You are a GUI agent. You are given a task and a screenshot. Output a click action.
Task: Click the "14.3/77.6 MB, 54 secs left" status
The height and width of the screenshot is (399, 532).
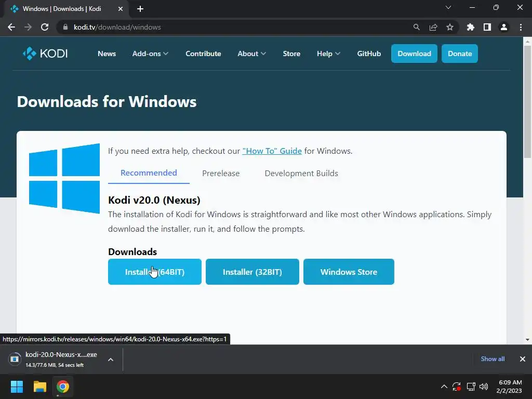click(55, 365)
